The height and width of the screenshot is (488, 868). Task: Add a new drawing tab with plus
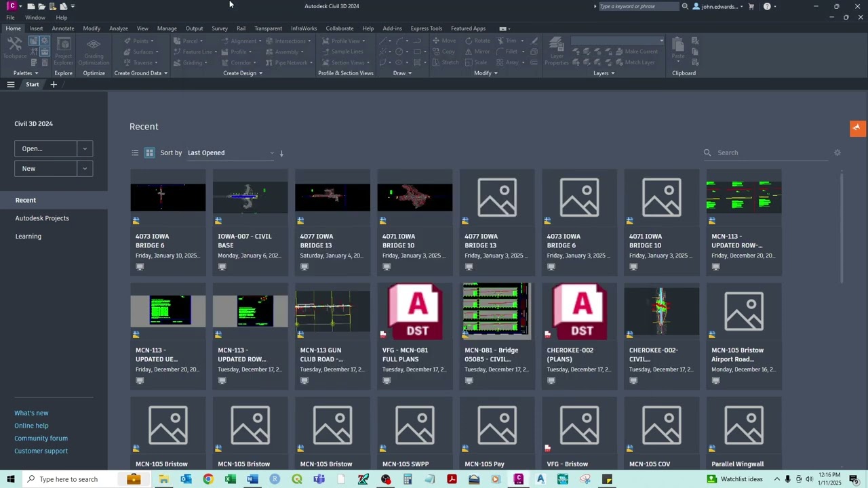coord(54,85)
